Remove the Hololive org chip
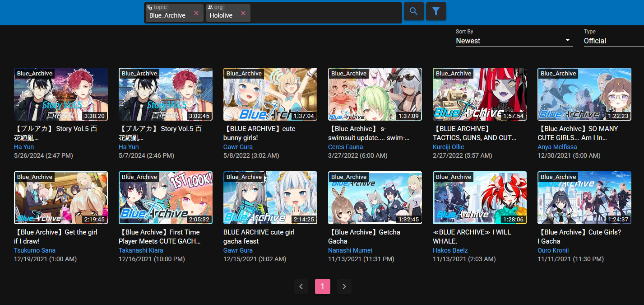644x305 pixels. click(x=243, y=14)
